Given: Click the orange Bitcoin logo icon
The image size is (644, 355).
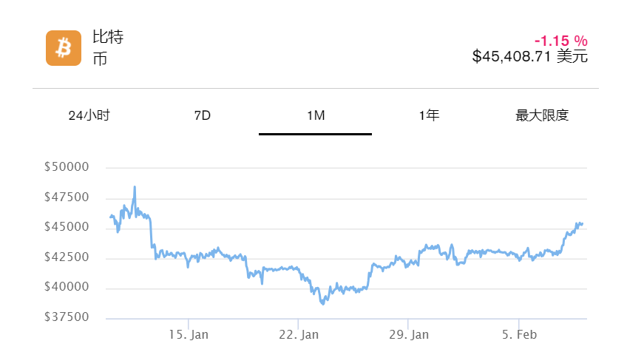Looking at the screenshot, I should point(64,48).
